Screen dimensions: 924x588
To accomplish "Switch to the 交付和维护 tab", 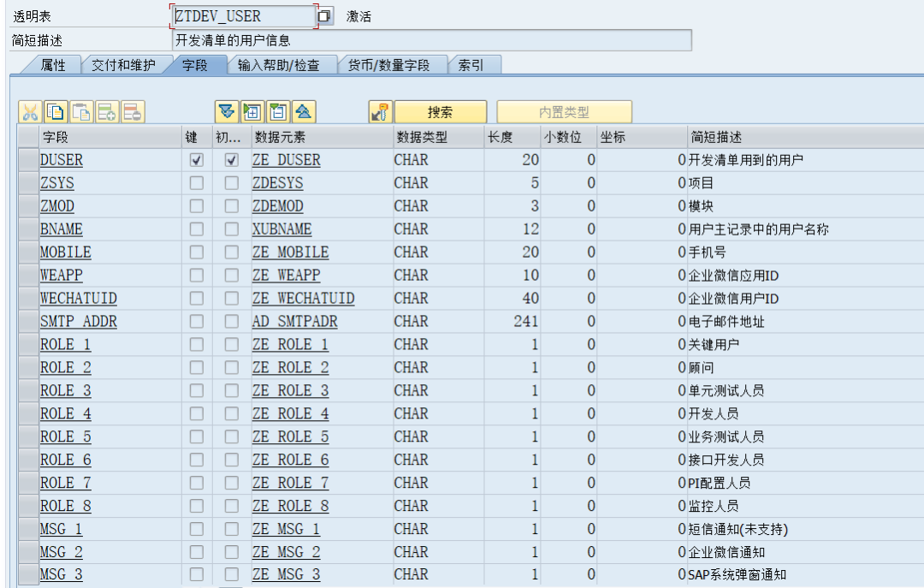I will (123, 65).
